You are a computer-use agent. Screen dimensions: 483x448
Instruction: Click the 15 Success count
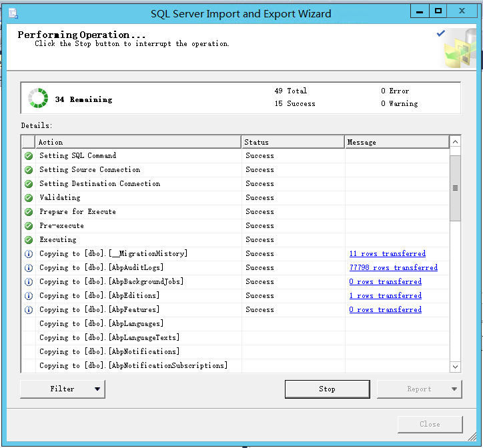click(x=295, y=104)
